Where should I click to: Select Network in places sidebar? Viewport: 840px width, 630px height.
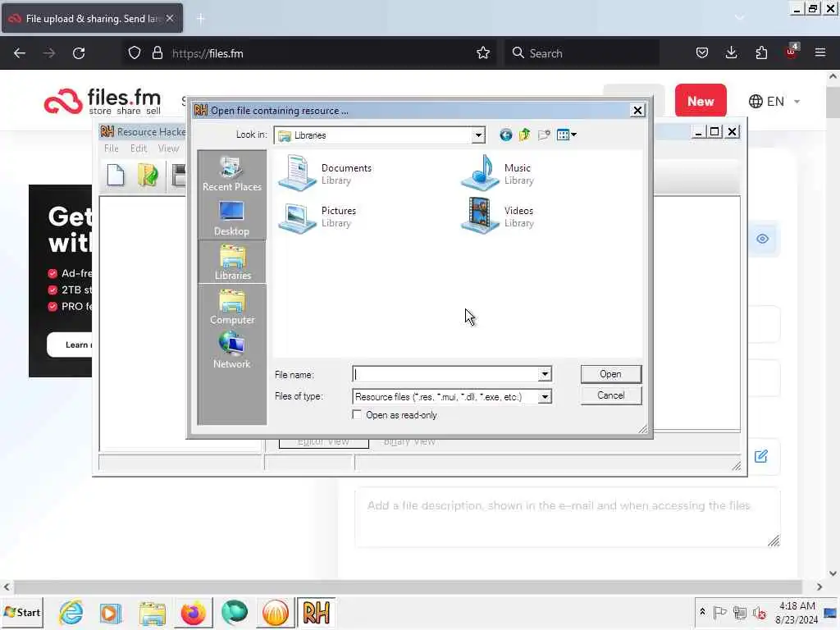point(232,350)
